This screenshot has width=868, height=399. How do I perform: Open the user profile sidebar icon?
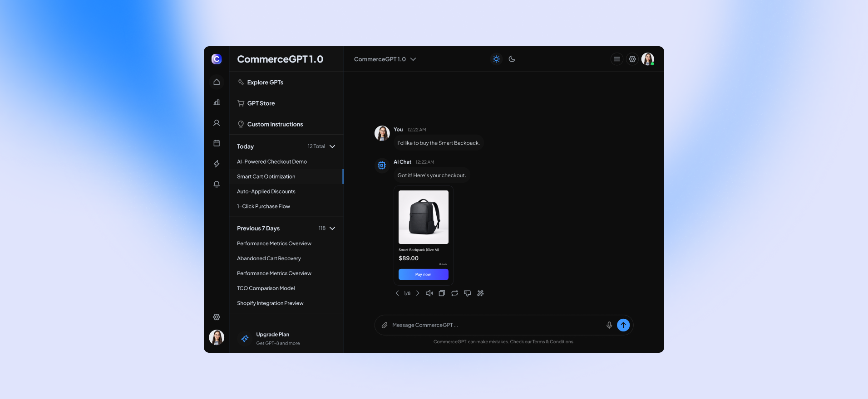click(217, 123)
